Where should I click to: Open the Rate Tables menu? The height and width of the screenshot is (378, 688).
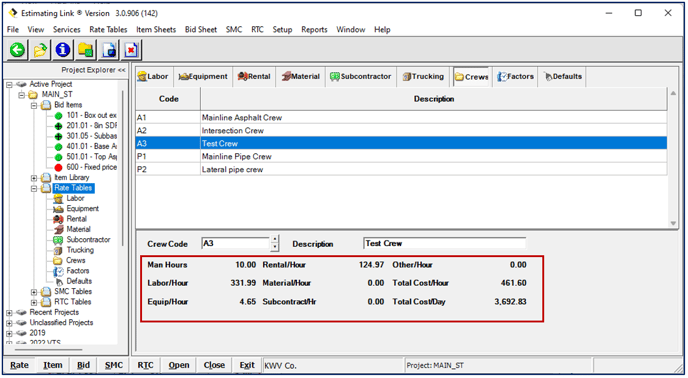[108, 30]
